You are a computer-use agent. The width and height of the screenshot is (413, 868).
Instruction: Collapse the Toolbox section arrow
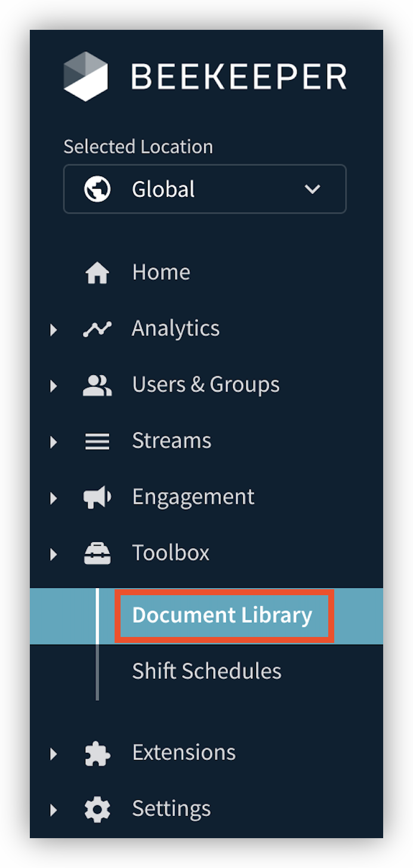click(54, 554)
